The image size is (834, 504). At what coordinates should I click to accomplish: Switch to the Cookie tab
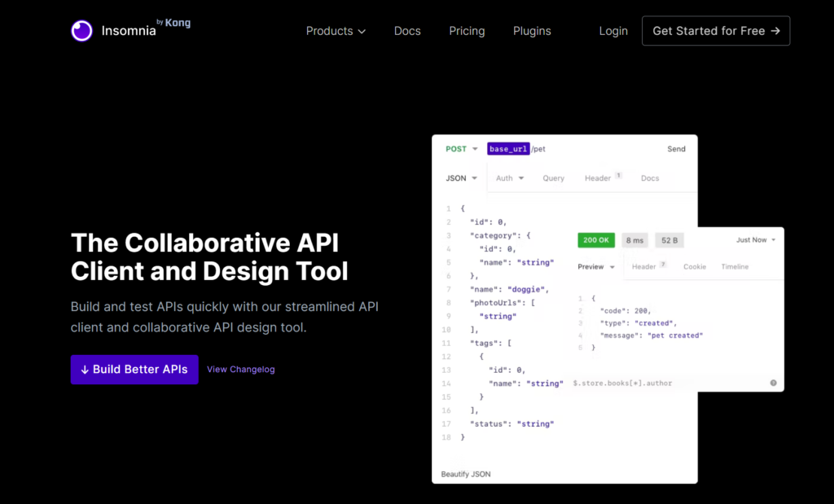coord(695,267)
